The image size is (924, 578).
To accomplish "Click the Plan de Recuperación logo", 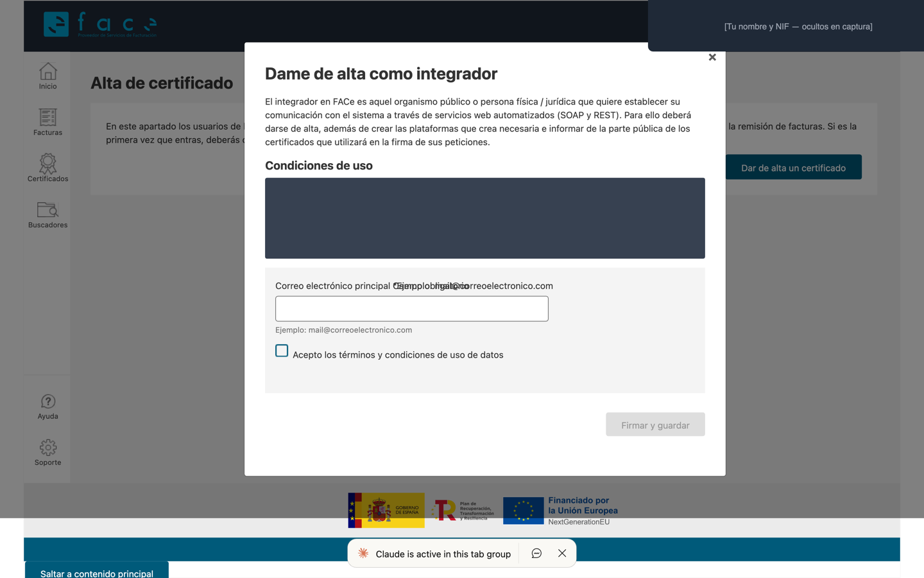I will pyautogui.click(x=463, y=511).
